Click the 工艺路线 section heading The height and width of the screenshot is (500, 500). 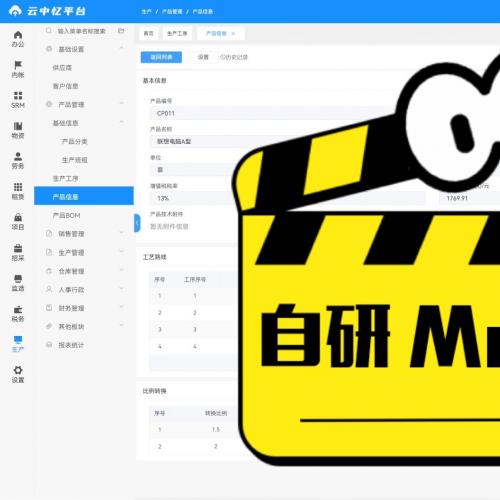click(x=154, y=257)
